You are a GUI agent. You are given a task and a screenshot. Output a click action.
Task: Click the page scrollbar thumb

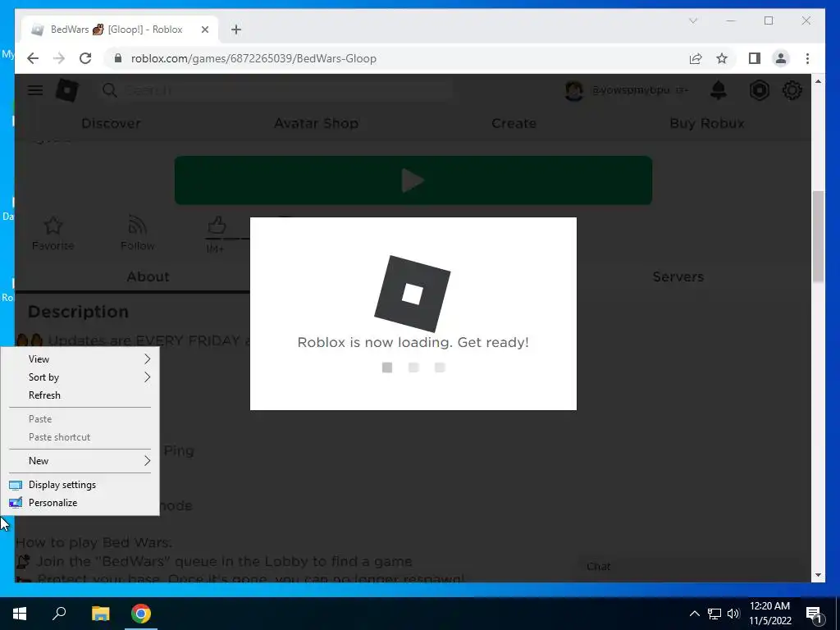(x=818, y=236)
